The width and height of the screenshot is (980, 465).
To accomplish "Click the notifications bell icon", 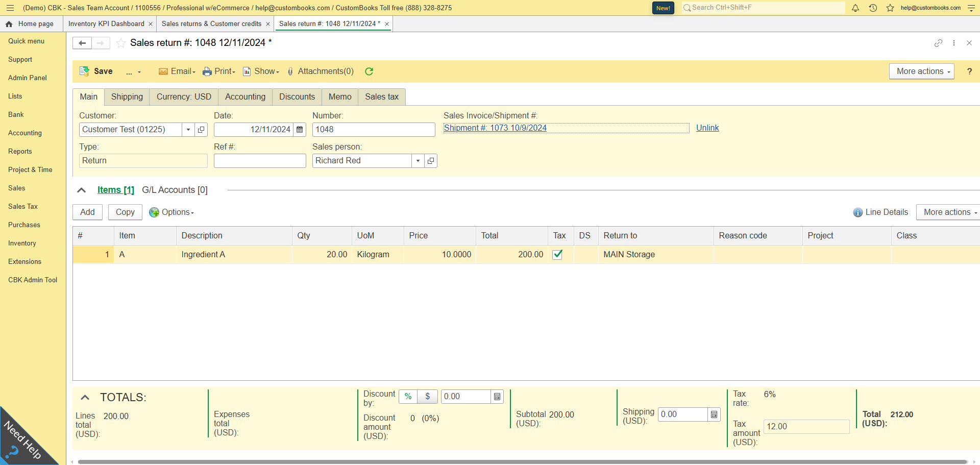I will tap(855, 8).
